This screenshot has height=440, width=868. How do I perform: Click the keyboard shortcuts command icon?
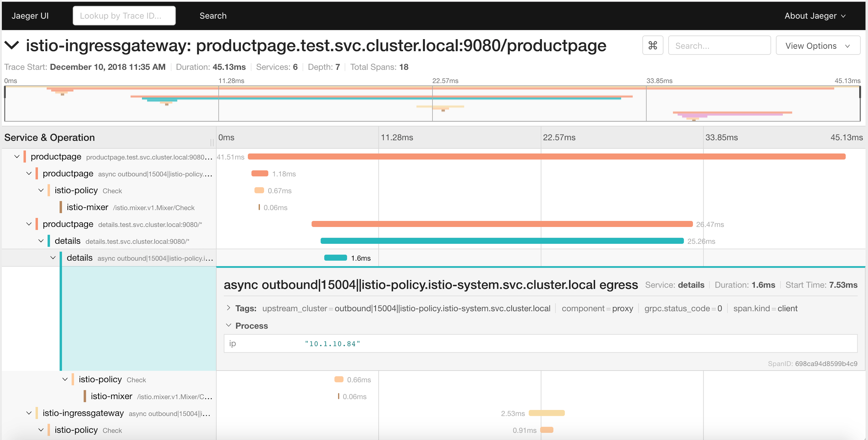tap(652, 45)
